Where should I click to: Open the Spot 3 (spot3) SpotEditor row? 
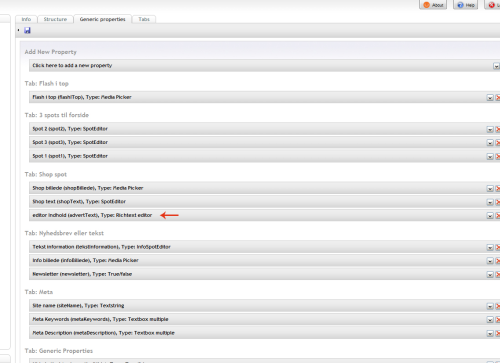tap(264, 142)
